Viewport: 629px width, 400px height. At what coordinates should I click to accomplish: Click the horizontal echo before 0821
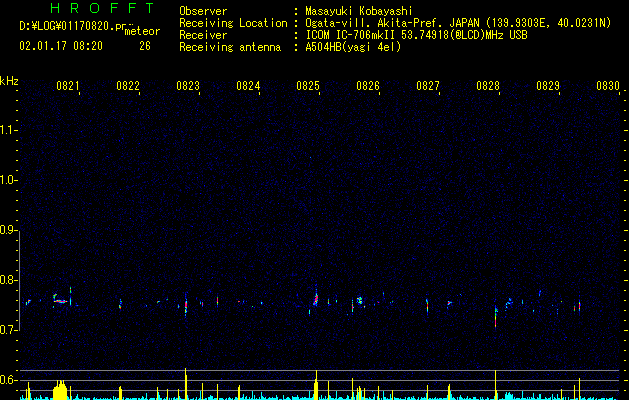coord(60,301)
